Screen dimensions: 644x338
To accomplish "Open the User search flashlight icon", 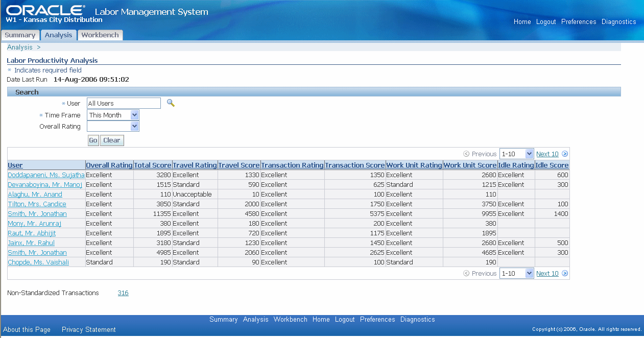I will click(x=171, y=103).
